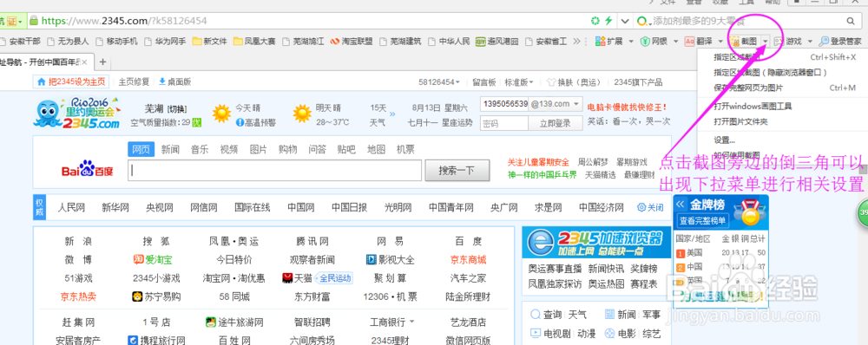Open address bar history dropdown chevron
Image resolution: width=868 pixels, height=345 pixels.
(x=625, y=21)
